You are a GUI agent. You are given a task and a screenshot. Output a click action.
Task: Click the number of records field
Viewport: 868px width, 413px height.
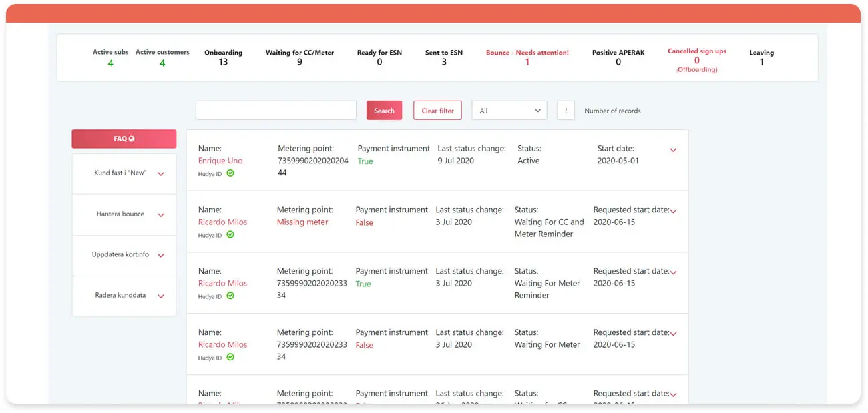pyautogui.click(x=566, y=111)
